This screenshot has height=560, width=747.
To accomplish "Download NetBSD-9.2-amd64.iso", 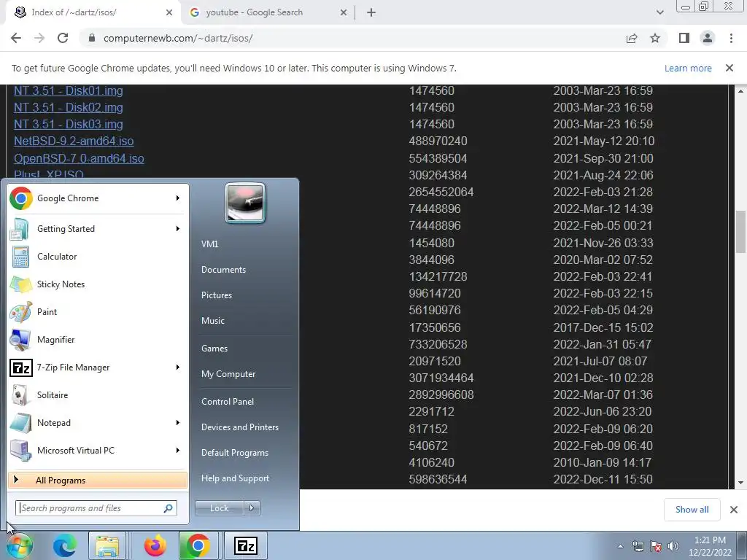I will 74,141.
